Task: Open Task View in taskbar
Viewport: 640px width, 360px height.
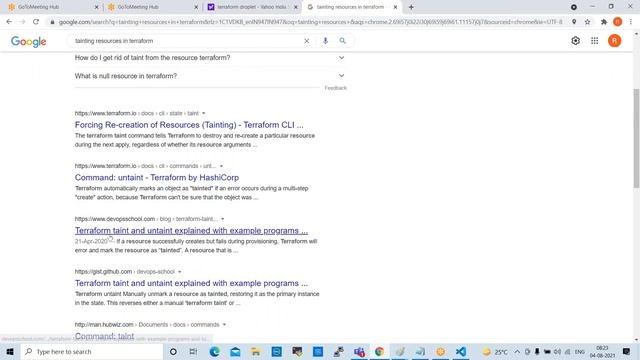Action: [x=193, y=351]
